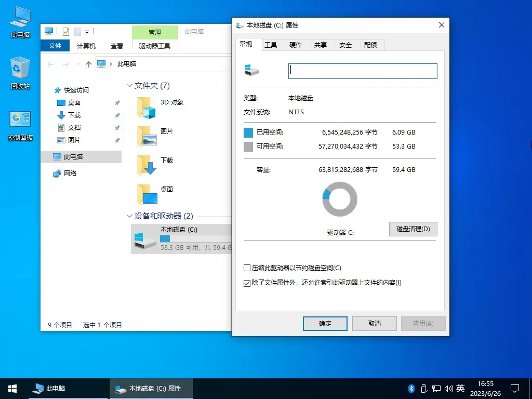Open Action Center from the taskbar notification icon
The image size is (532, 399).
click(x=514, y=388)
